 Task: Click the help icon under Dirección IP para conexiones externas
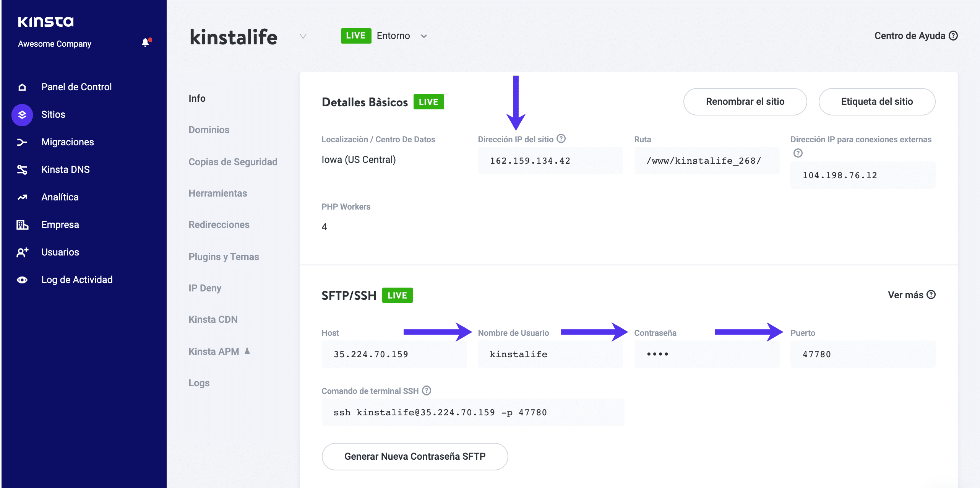(797, 153)
